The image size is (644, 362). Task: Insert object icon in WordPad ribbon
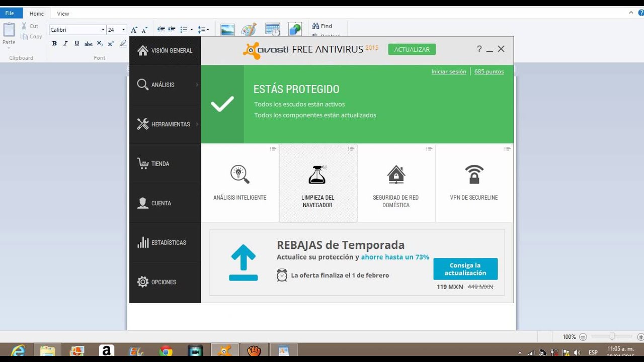pos(294,30)
